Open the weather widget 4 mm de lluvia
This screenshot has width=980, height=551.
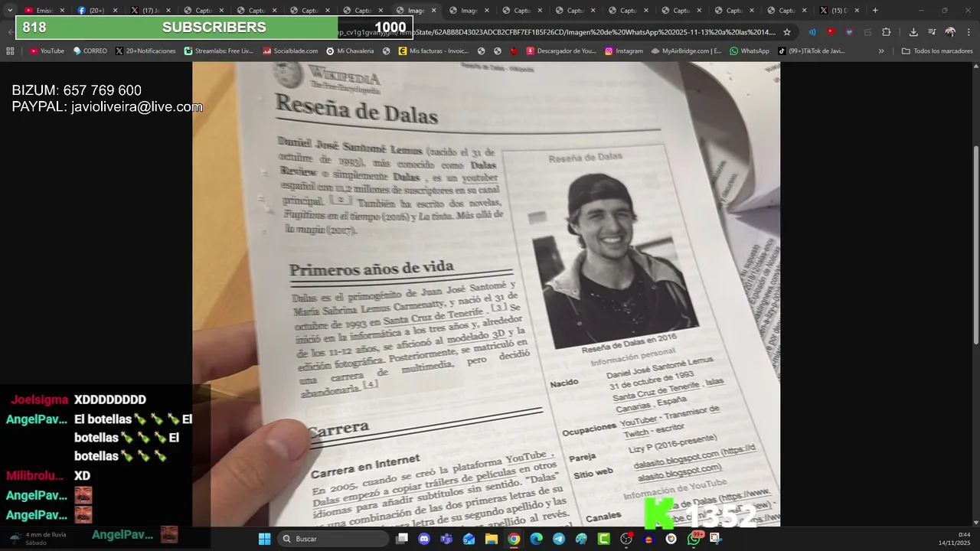pyautogui.click(x=38, y=539)
